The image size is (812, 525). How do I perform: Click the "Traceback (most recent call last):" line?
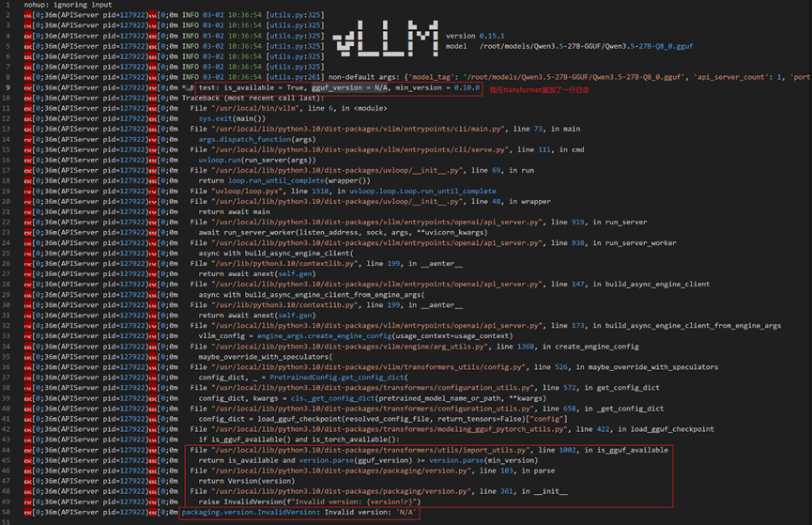[x=253, y=98]
